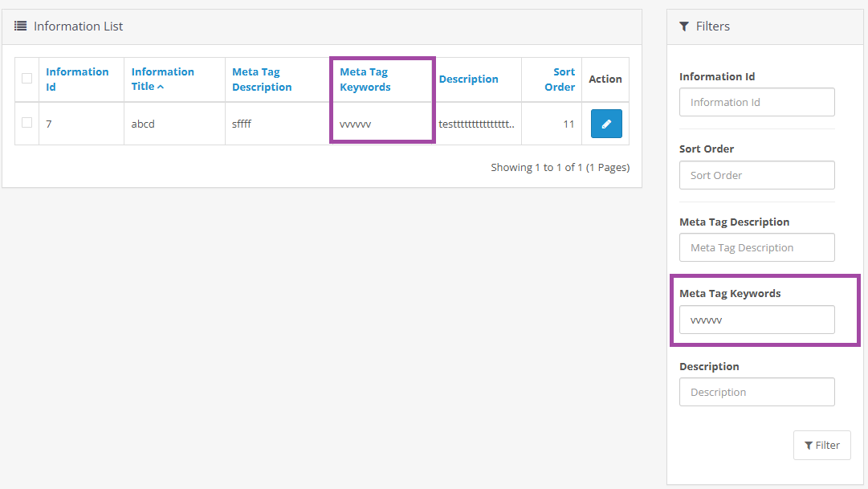The height and width of the screenshot is (489, 868).
Task: Click the blue pencil edit button
Action: point(606,124)
